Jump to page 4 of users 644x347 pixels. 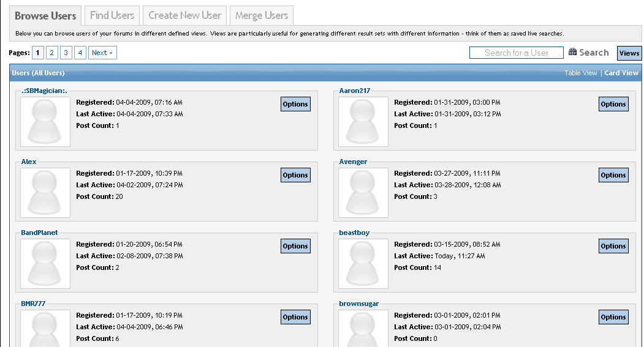pyautogui.click(x=80, y=53)
